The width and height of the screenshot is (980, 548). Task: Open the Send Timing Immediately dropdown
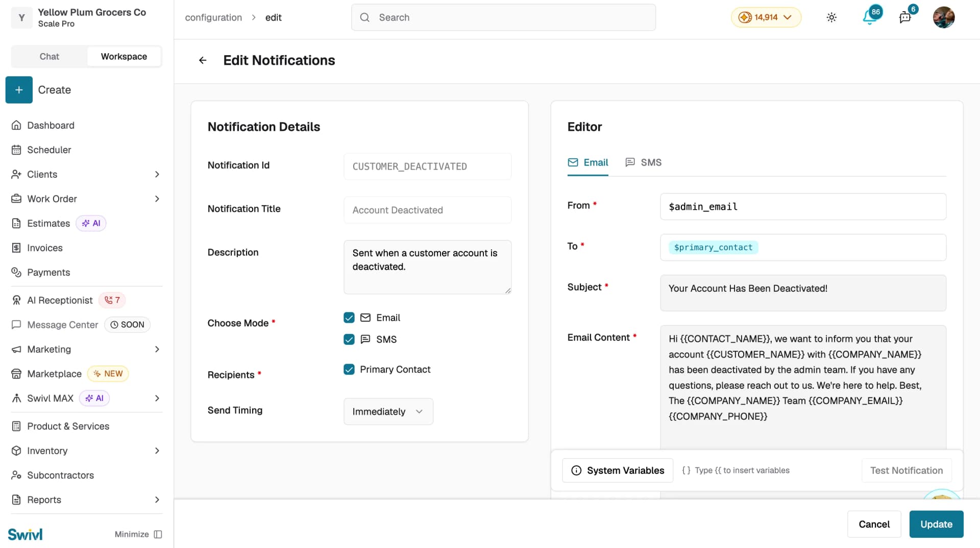(x=388, y=412)
